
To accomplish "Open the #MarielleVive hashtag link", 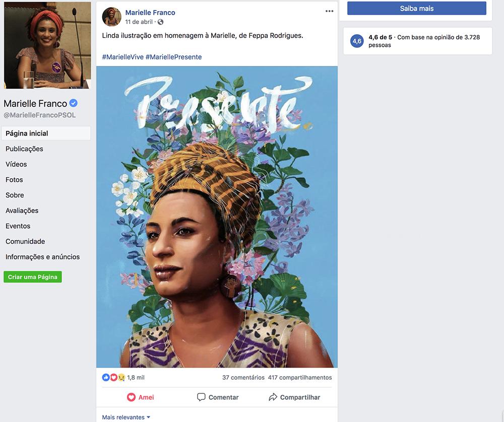I will [122, 57].
